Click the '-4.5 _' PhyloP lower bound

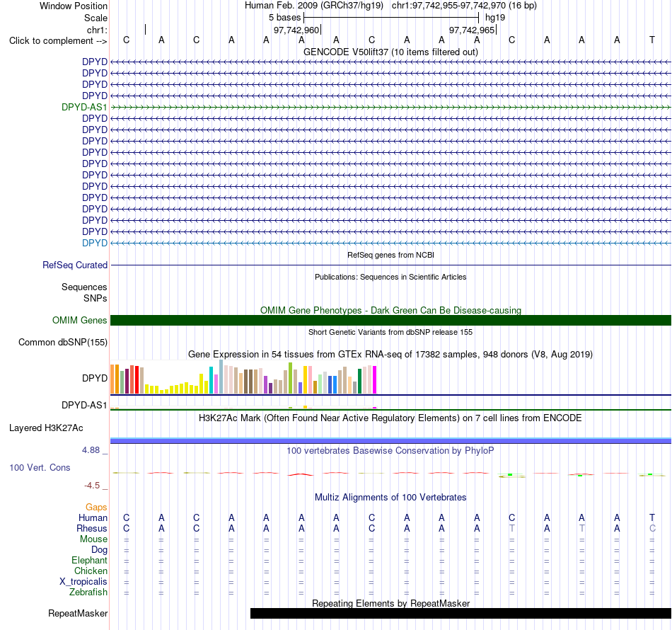click(x=95, y=486)
